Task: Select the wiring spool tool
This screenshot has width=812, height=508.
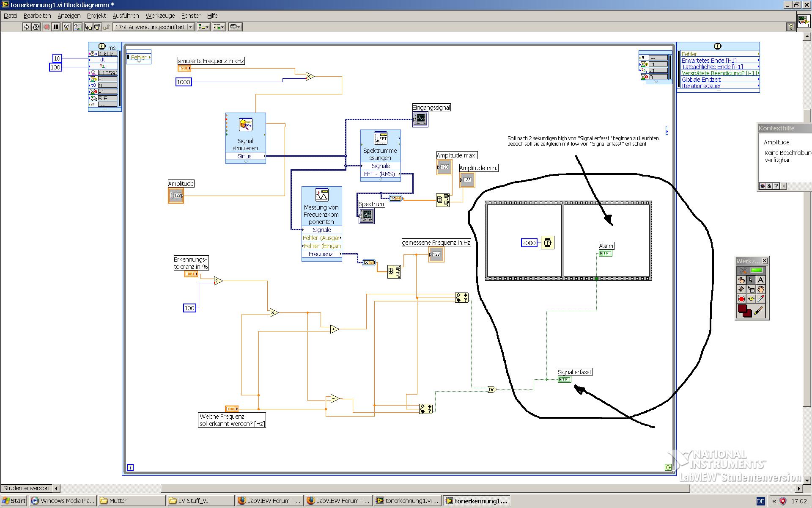Action: [x=741, y=289]
